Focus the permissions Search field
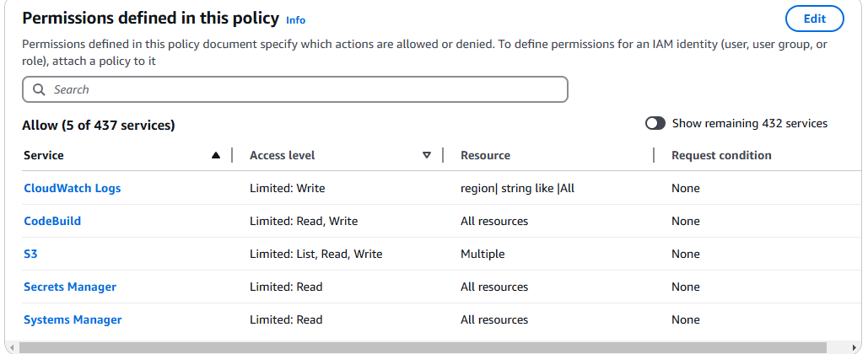 click(x=295, y=89)
